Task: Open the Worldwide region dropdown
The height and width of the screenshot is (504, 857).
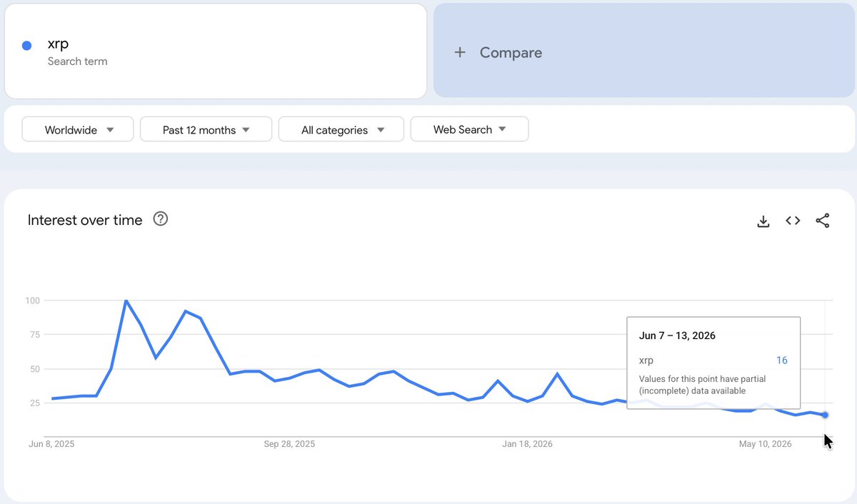Action: 78,129
